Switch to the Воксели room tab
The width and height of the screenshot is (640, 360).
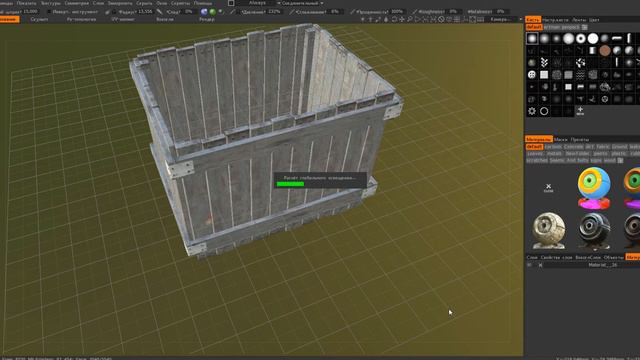165,19
